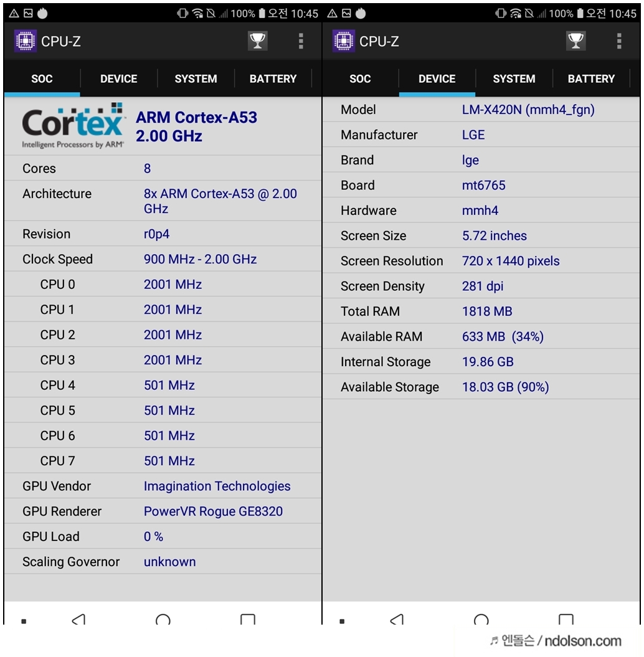Image resolution: width=644 pixels, height=657 pixels.
Task: Tap small dot nav toggle in right screen
Action: tap(343, 622)
